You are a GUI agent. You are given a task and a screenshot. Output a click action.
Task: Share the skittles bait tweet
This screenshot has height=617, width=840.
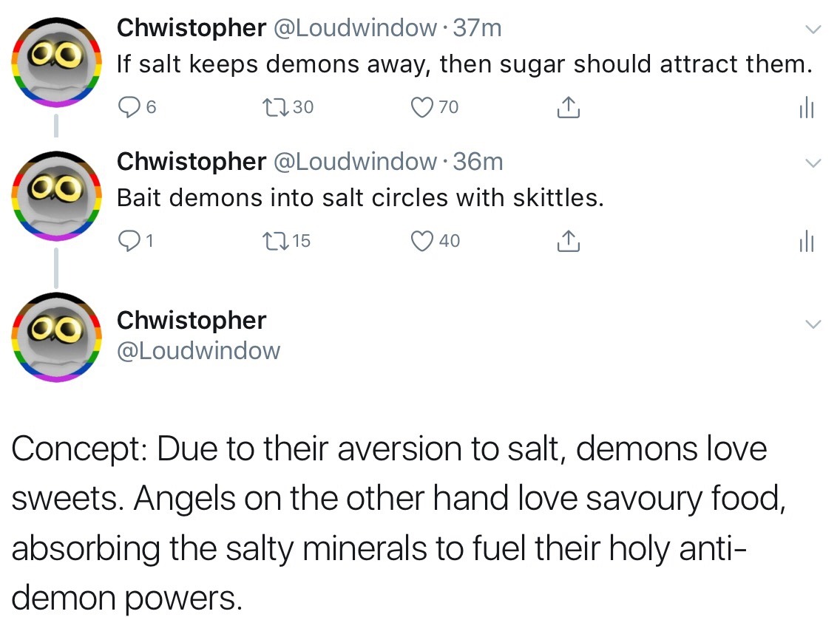tap(567, 240)
